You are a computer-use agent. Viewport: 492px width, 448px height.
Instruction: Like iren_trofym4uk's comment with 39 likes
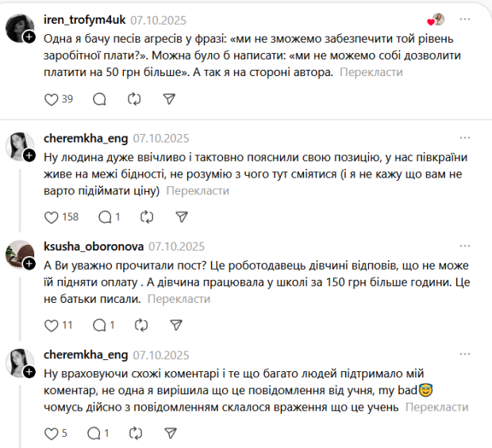[52, 99]
